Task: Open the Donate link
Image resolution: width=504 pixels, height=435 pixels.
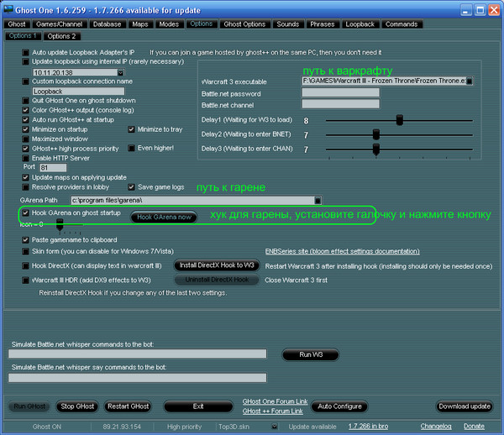Action: (x=474, y=427)
